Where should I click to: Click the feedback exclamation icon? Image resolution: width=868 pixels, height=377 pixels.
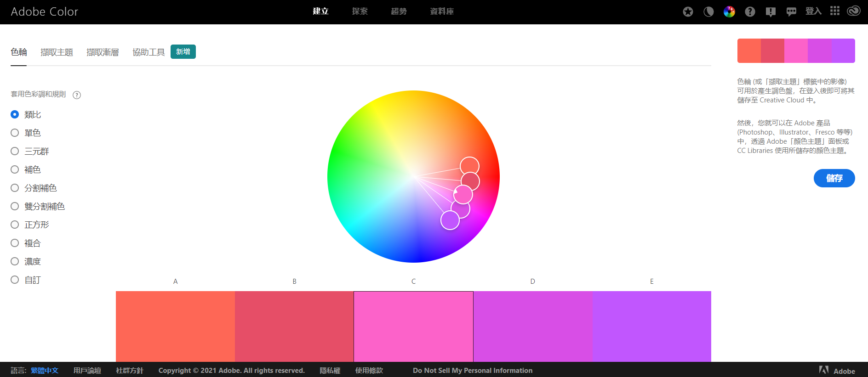[x=771, y=12]
